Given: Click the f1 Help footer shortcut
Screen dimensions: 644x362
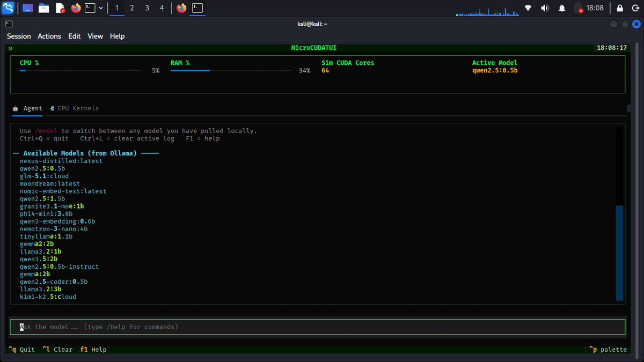Looking at the screenshot, I should pos(93,349).
